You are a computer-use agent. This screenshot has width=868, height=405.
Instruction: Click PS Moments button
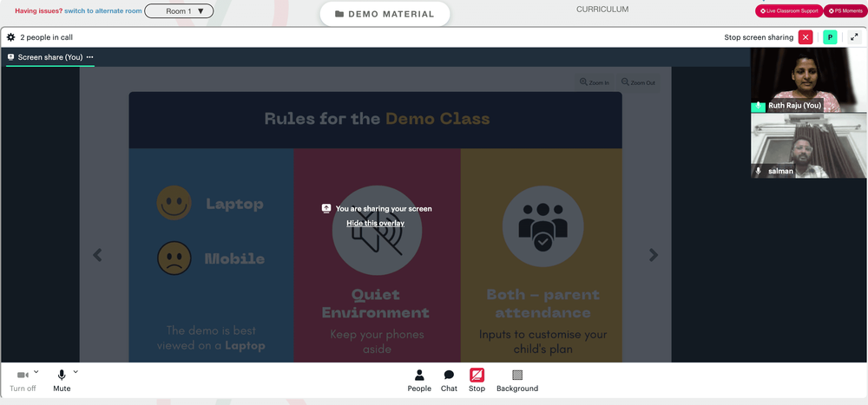pos(845,11)
